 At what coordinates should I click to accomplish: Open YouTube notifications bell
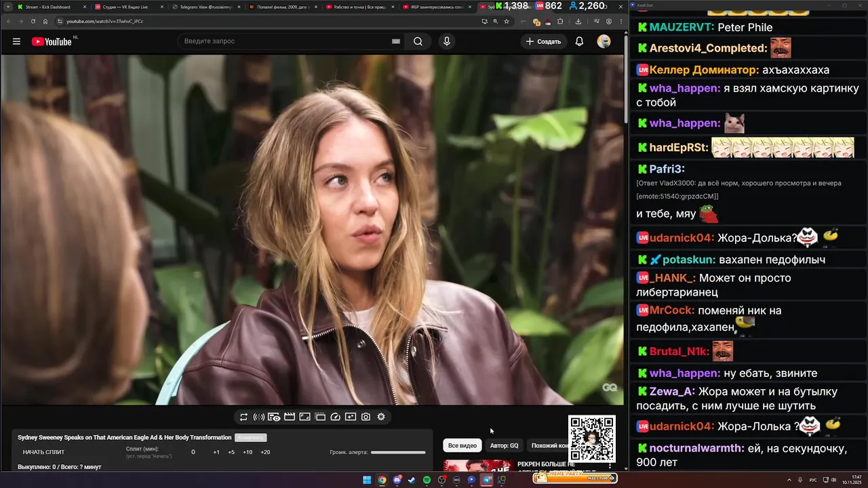579,41
